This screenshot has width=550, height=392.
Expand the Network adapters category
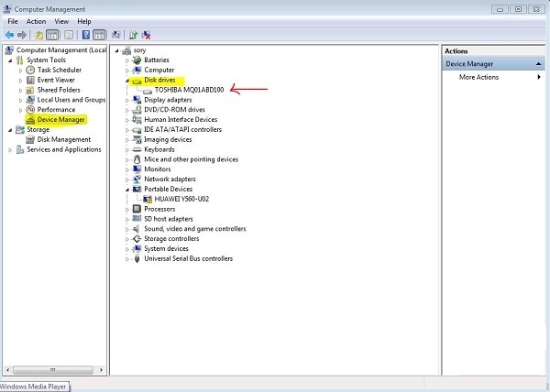tap(128, 179)
